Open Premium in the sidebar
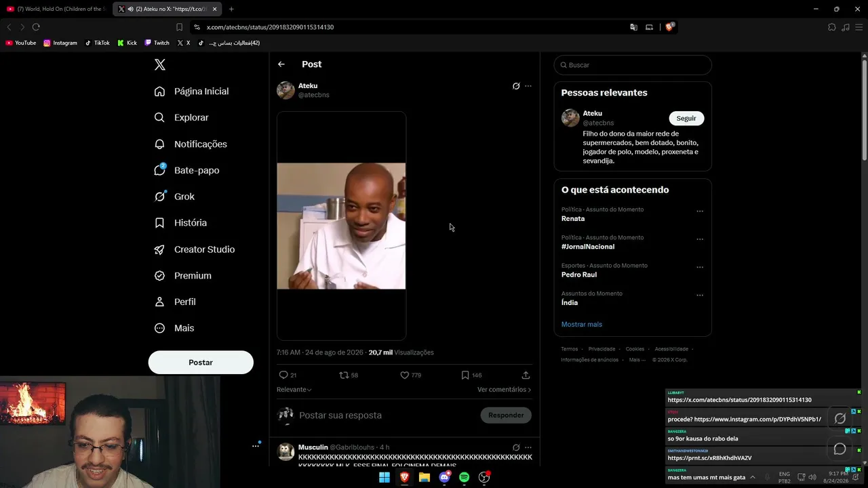The height and width of the screenshot is (488, 868). tap(183, 276)
